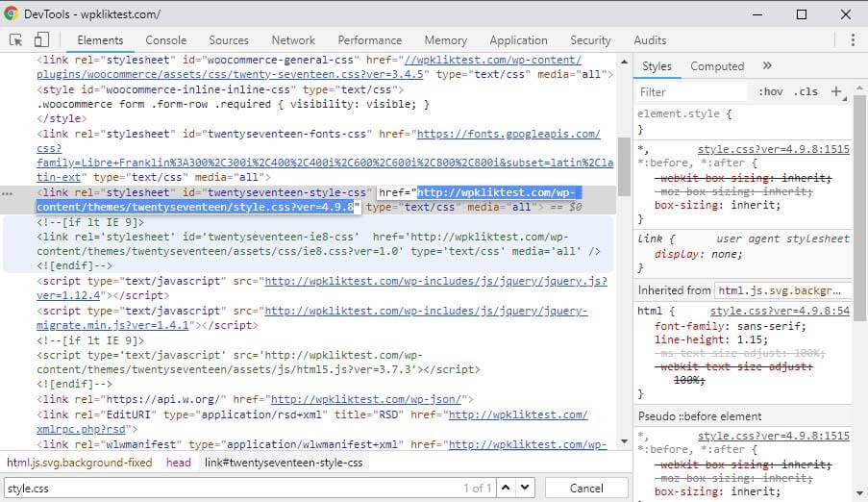Open the xmlrpc.php?rsd href link
The width and height of the screenshot is (868, 502).
tap(83, 430)
